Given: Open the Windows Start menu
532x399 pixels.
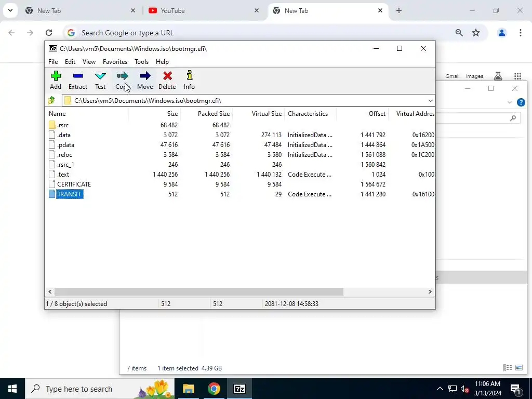Looking at the screenshot, I should pyautogui.click(x=12, y=389).
